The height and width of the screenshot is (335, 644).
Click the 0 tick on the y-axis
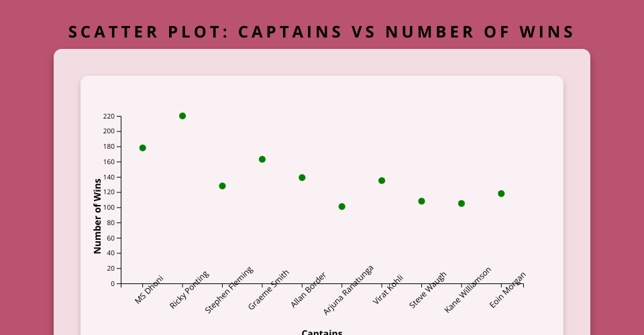(112, 283)
